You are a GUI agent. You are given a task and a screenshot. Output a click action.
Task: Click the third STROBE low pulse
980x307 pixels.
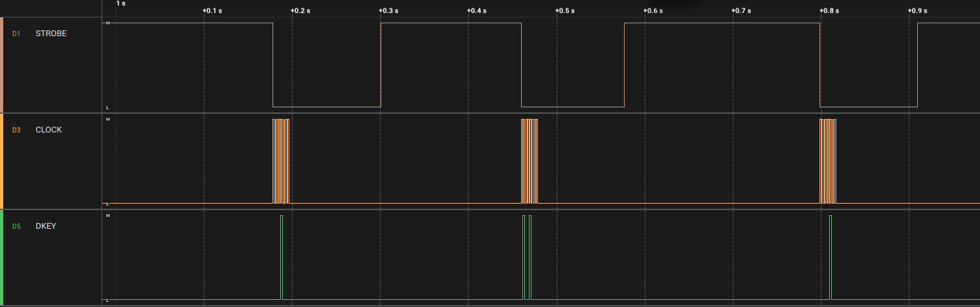pos(868,106)
